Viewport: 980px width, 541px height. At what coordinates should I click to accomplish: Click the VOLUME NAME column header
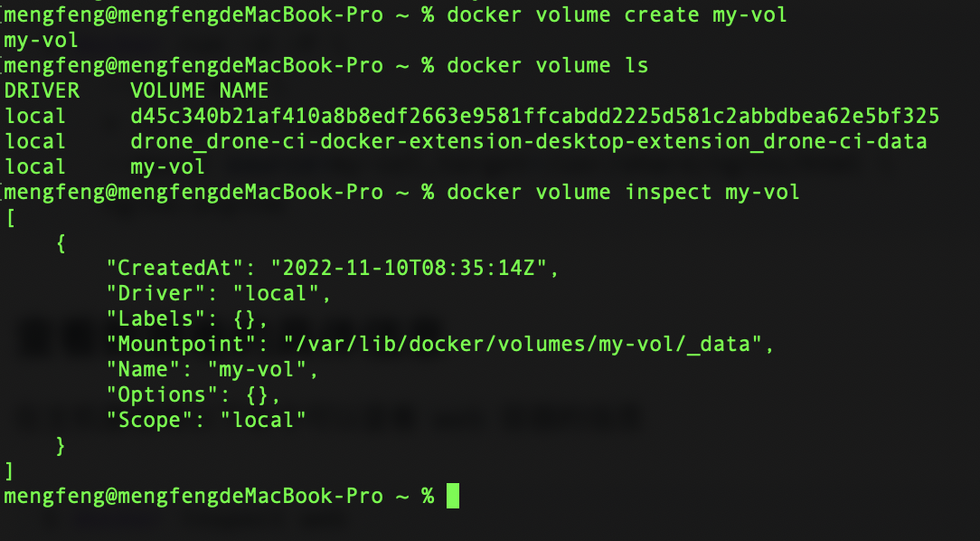(x=200, y=90)
